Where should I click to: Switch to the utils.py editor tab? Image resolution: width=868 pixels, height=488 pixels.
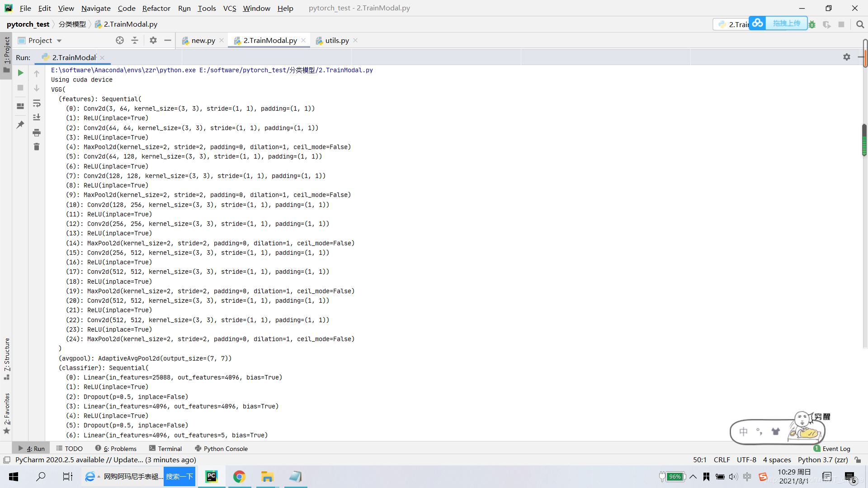click(x=336, y=40)
